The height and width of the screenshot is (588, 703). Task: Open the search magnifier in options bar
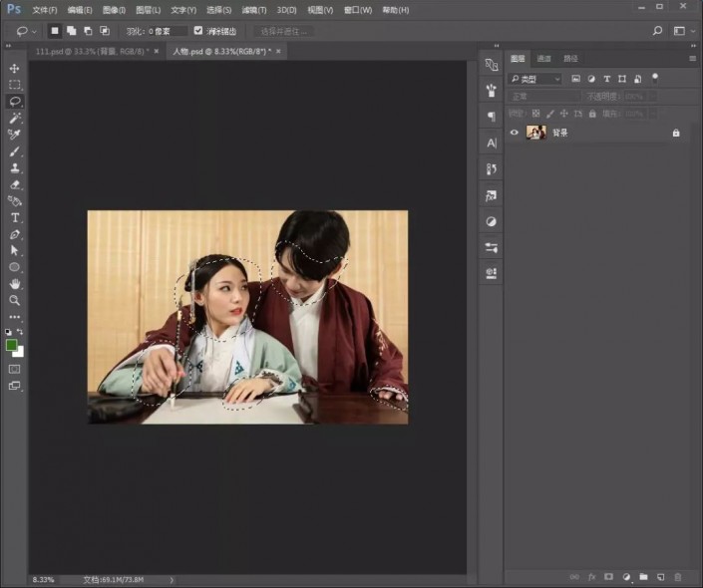(657, 31)
